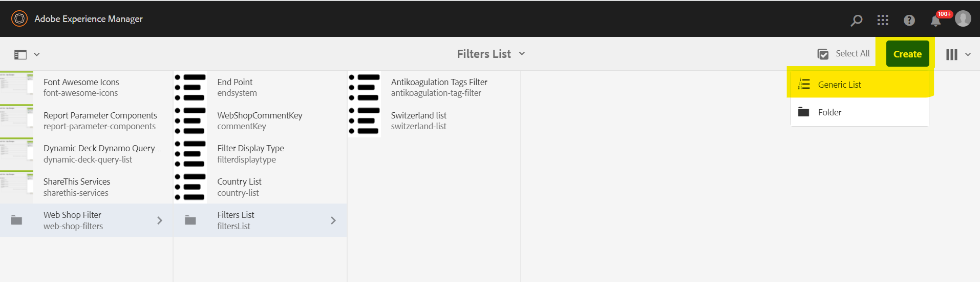Open the Country List item

coord(260,187)
